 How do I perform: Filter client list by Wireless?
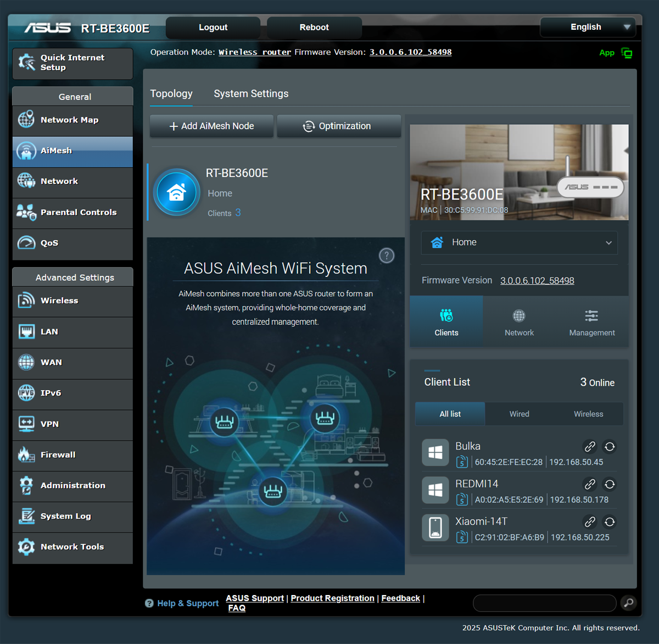589,414
